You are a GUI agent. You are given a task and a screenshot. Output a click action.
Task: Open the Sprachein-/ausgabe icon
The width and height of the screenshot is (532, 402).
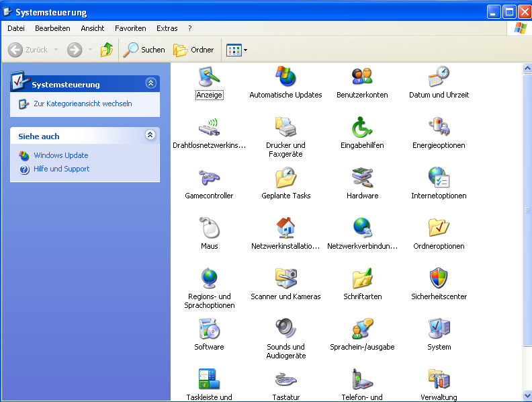tap(362, 329)
